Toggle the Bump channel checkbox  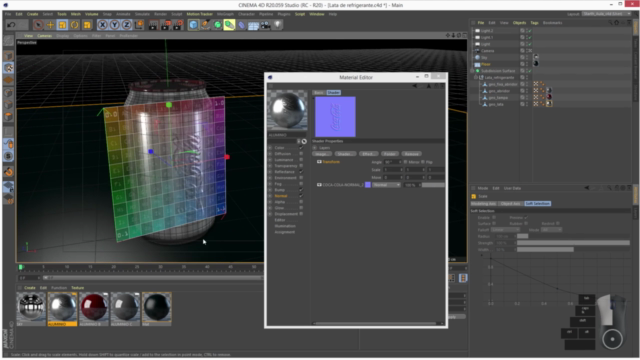coord(301,190)
